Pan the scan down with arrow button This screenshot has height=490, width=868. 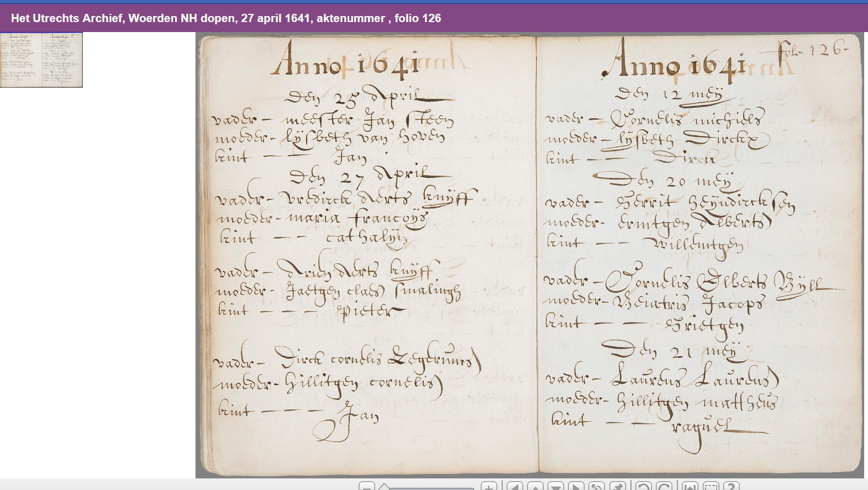[x=556, y=486]
